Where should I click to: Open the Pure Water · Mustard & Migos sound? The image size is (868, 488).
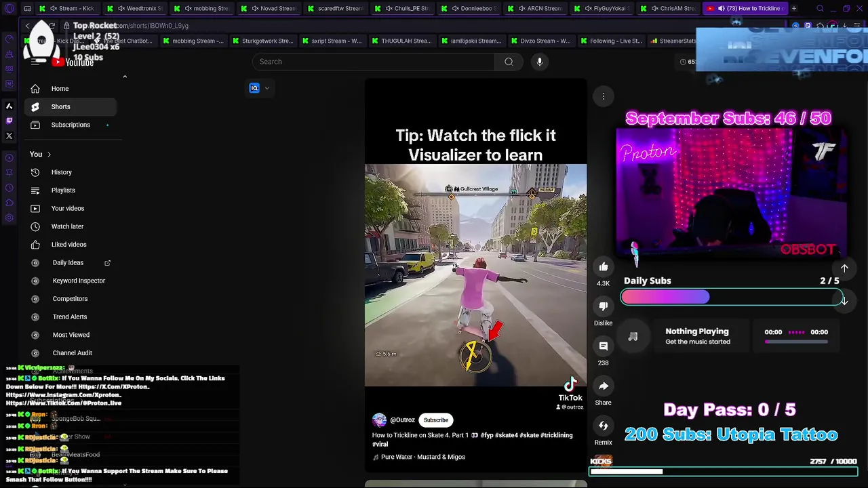coord(423,457)
